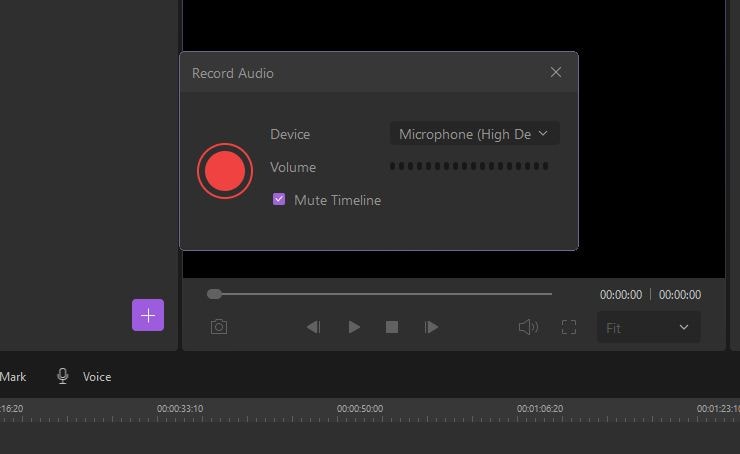Click the Device label in Record Audio
The width and height of the screenshot is (740, 454).
point(290,134)
